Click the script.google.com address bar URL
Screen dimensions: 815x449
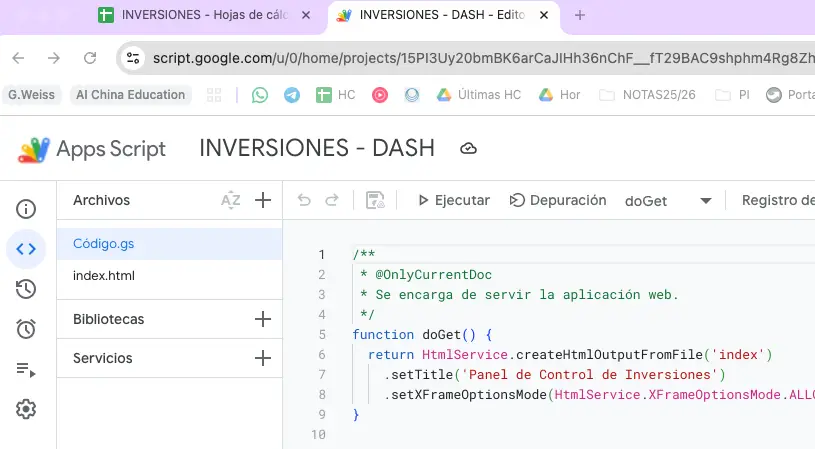coord(483,58)
